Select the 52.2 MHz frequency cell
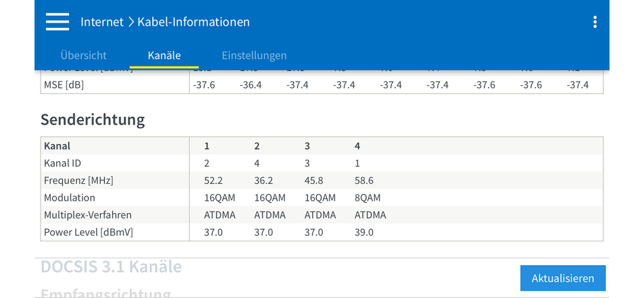 point(213,181)
